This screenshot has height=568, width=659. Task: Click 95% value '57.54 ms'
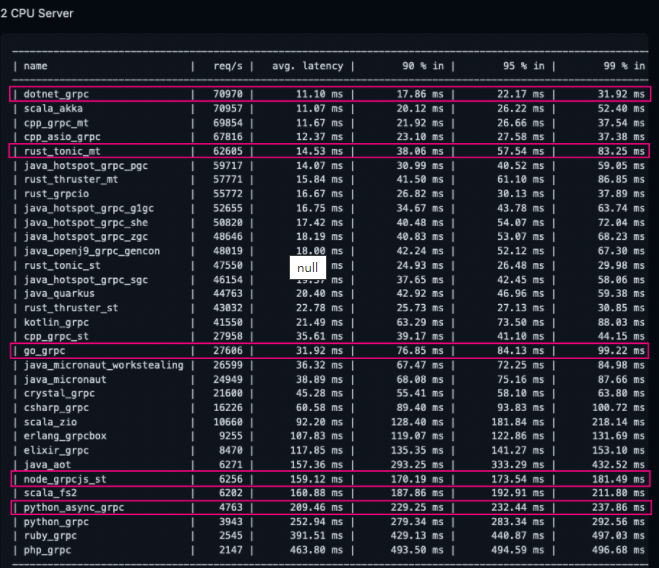pyautogui.click(x=521, y=151)
